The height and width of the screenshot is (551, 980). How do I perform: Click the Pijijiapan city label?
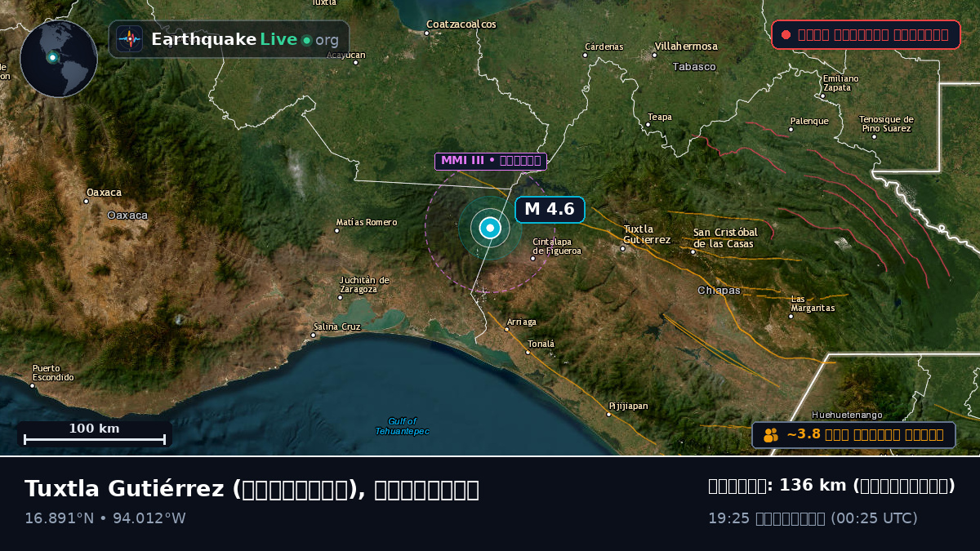pyautogui.click(x=628, y=406)
